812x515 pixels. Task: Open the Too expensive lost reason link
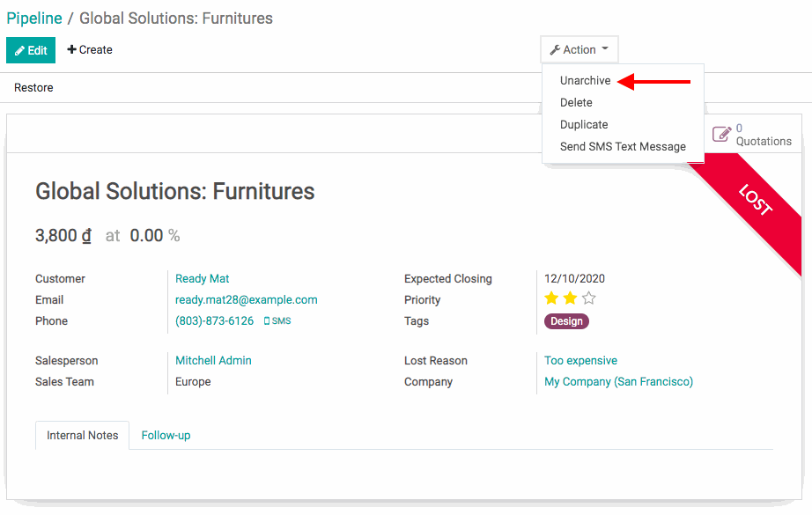[x=580, y=361]
